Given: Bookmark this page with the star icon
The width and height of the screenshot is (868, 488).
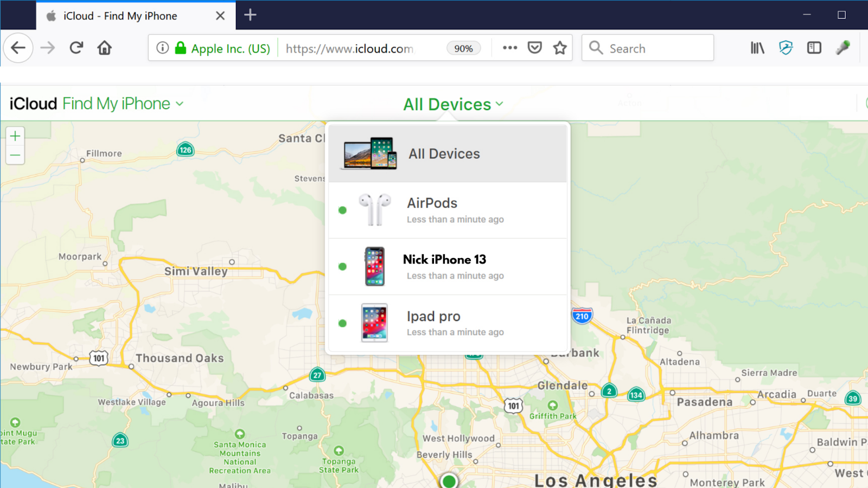Looking at the screenshot, I should (x=560, y=48).
